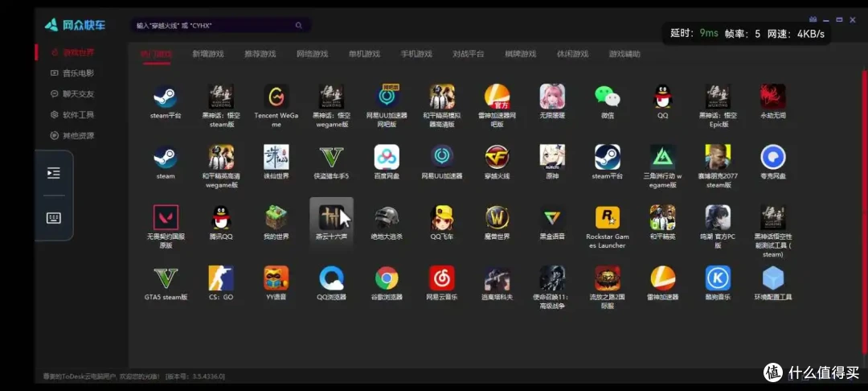Launch 侠盗猎车手5 icon

[x=331, y=157]
